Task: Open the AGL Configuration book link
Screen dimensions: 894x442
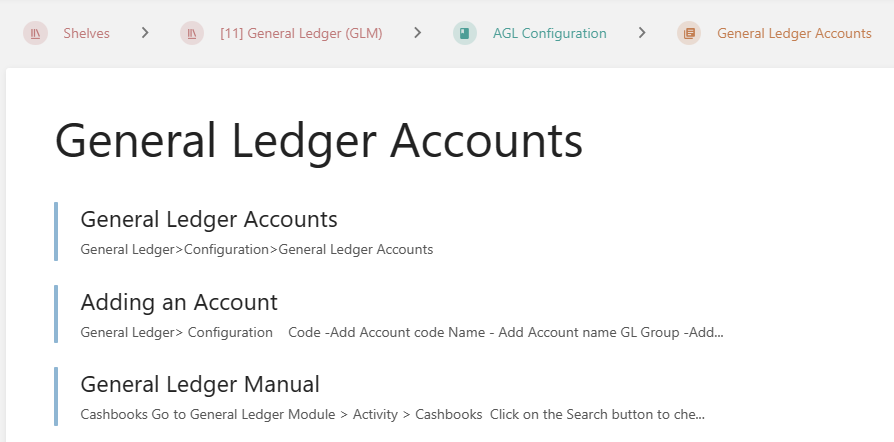Action: pos(549,33)
